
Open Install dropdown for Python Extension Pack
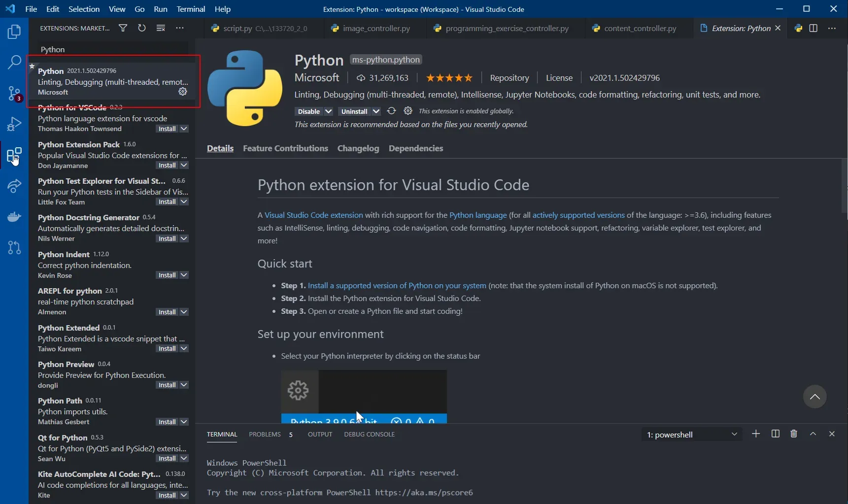coord(184,165)
